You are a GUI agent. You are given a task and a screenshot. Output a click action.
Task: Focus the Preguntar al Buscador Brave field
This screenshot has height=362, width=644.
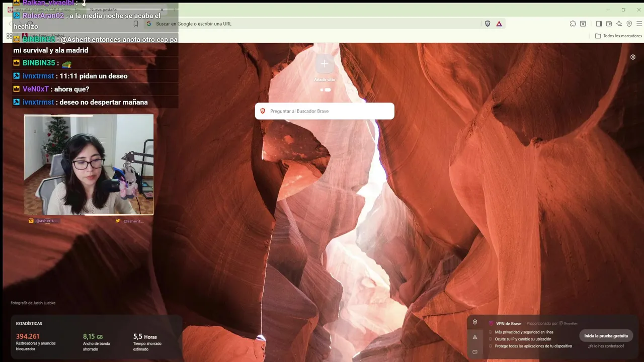click(325, 111)
